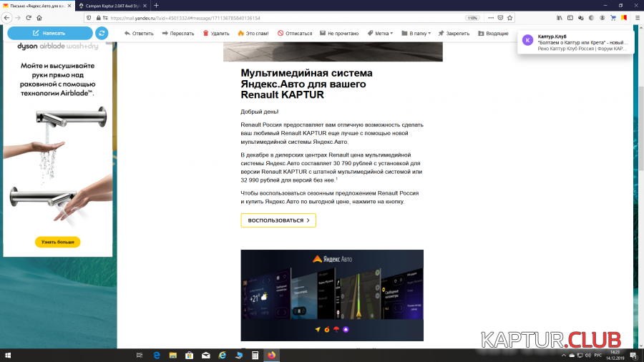644x362 pixels.
Task: Open the Каптур.Клуб notification popup
Action: pos(575,42)
